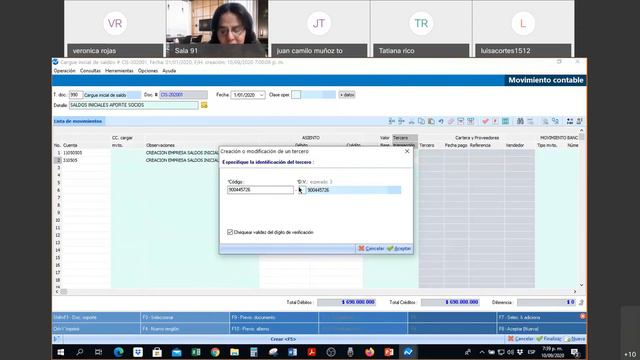Image resolution: width=640 pixels, height=360 pixels.
Task: Open the Consultas menu
Action: [x=90, y=71]
